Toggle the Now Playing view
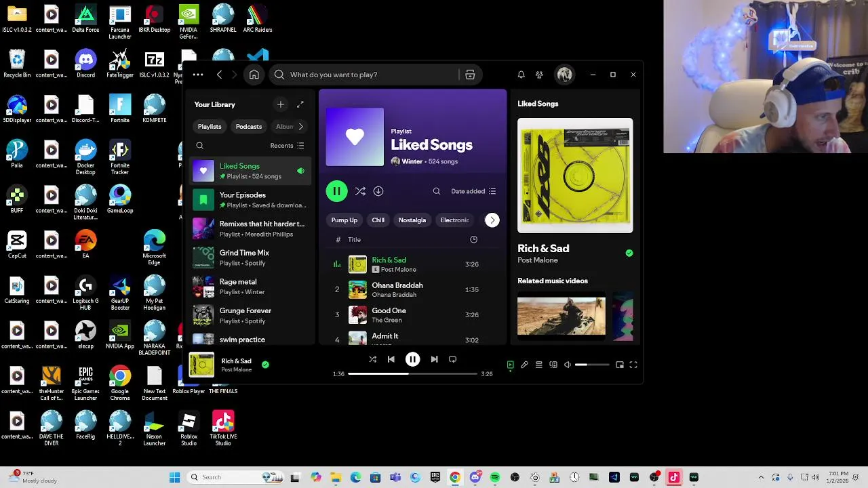 pyautogui.click(x=511, y=365)
